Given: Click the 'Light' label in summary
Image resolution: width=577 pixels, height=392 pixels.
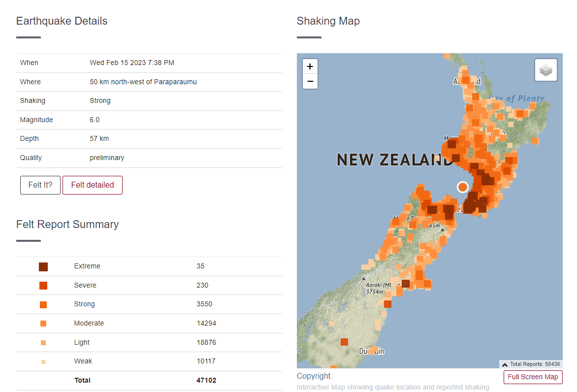Looking at the screenshot, I should coord(82,342).
